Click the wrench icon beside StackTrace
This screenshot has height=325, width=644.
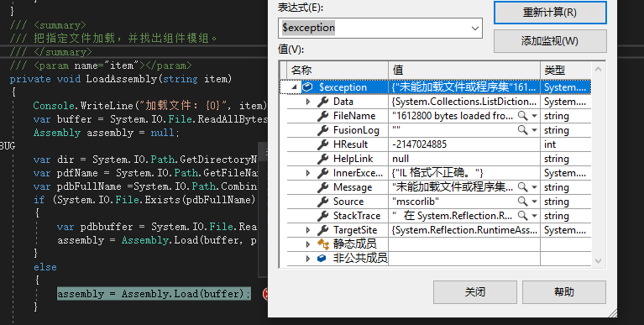(322, 216)
